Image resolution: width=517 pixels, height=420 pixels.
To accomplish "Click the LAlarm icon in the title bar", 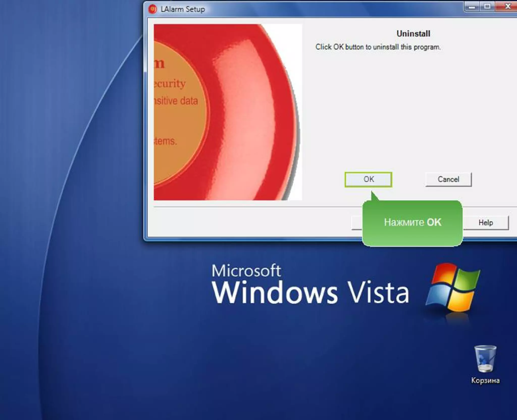I will click(152, 9).
